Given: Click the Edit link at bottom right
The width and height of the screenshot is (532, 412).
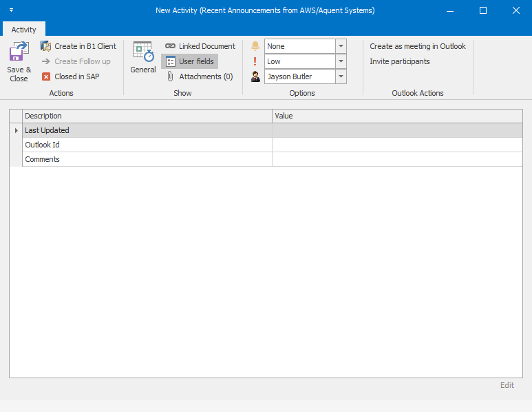Looking at the screenshot, I should 507,385.
